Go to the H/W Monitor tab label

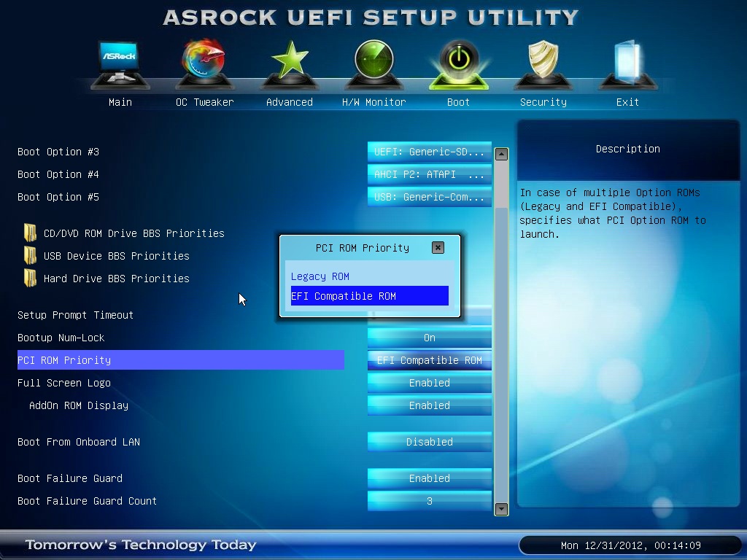374,102
